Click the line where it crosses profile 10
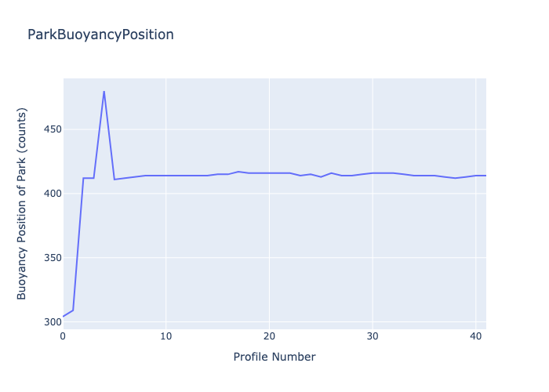Image resolution: width=549 pixels, height=392 pixels. [165, 176]
